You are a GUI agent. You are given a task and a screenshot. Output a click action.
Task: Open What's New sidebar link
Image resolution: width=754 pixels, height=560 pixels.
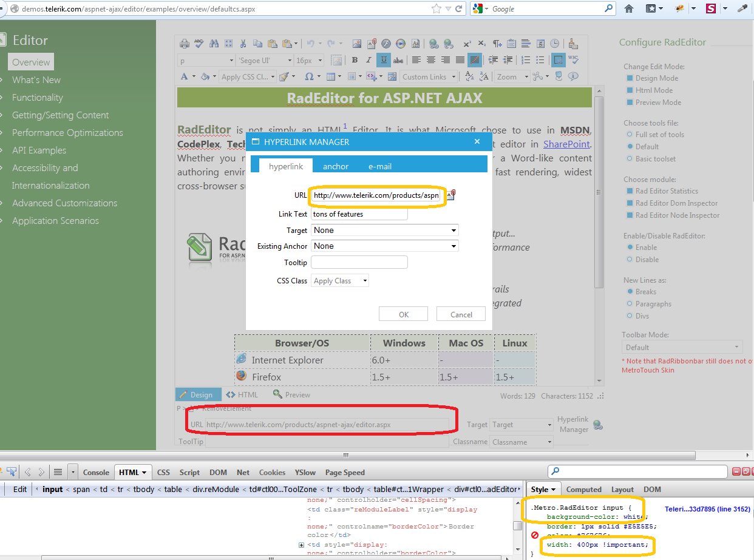36,80
